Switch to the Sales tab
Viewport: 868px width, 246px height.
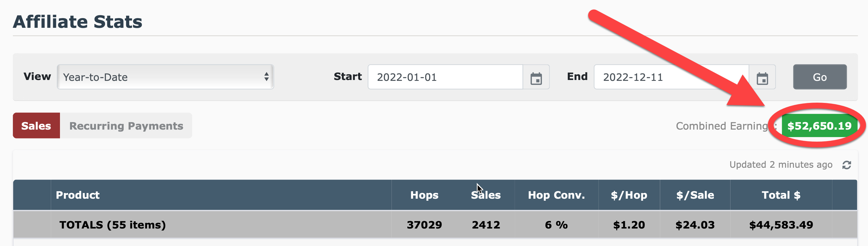36,126
